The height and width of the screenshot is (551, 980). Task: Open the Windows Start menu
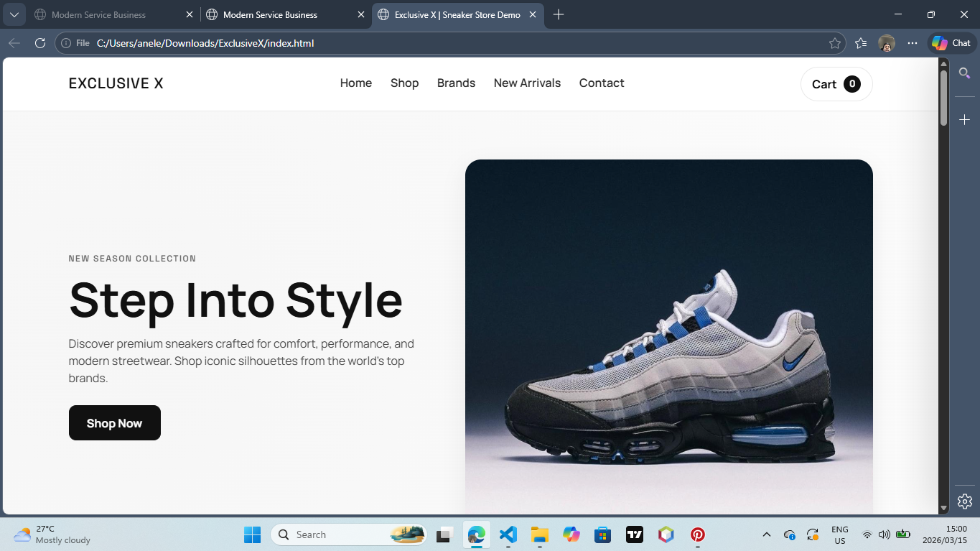(x=252, y=534)
